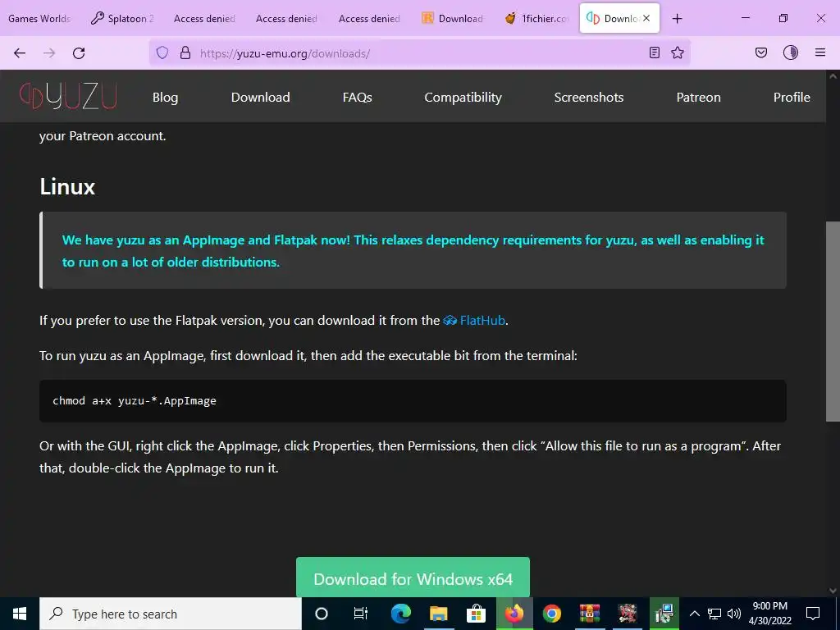Open Task View on the taskbar

tap(361, 614)
